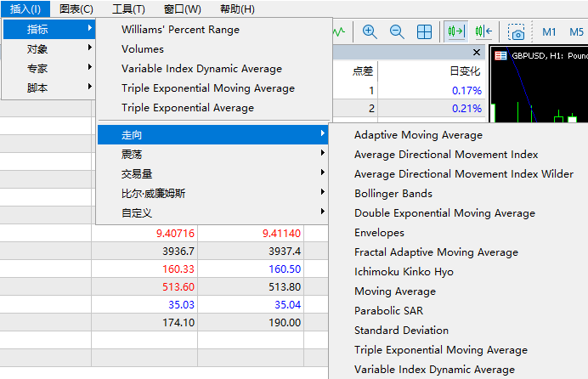Click the green line chart icon
This screenshot has width=588, height=379.
point(339,31)
